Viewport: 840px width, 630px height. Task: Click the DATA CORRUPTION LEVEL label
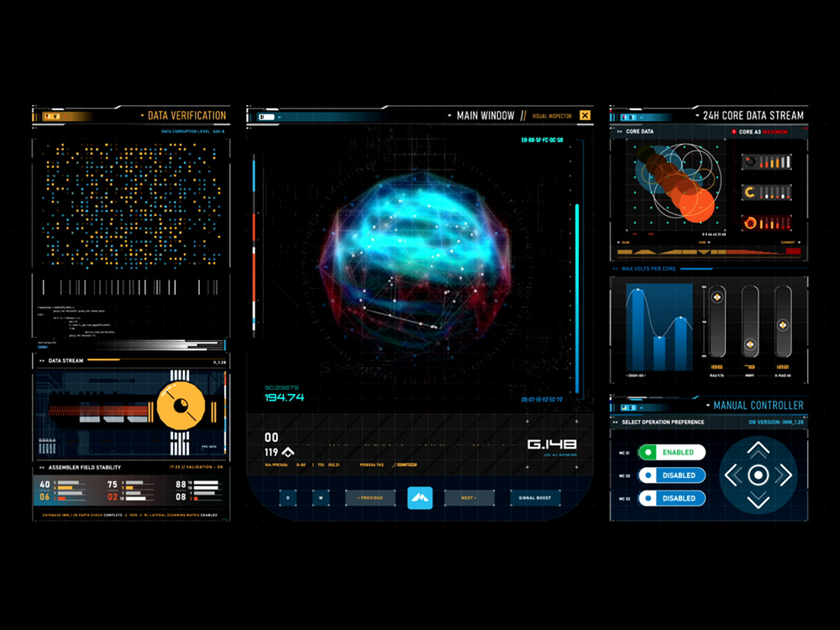click(193, 131)
